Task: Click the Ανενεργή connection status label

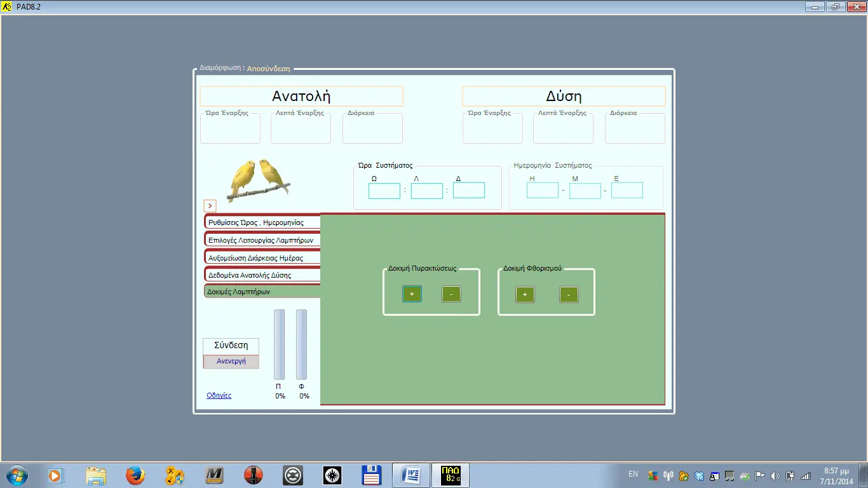Action: point(231,362)
